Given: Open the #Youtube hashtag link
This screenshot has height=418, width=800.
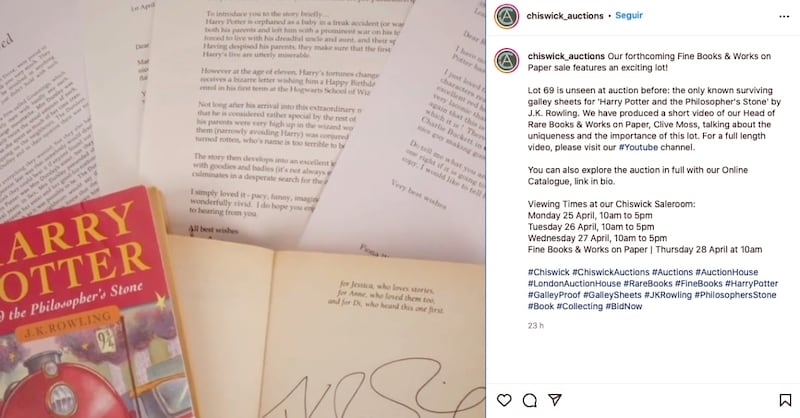Looking at the screenshot, I should click(x=638, y=147).
